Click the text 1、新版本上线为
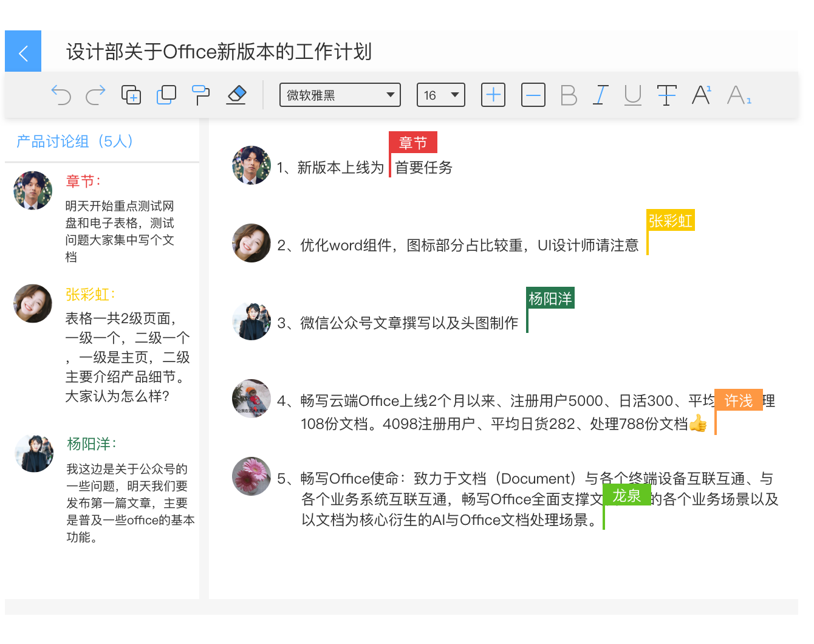814x644 pixels. tap(330, 168)
